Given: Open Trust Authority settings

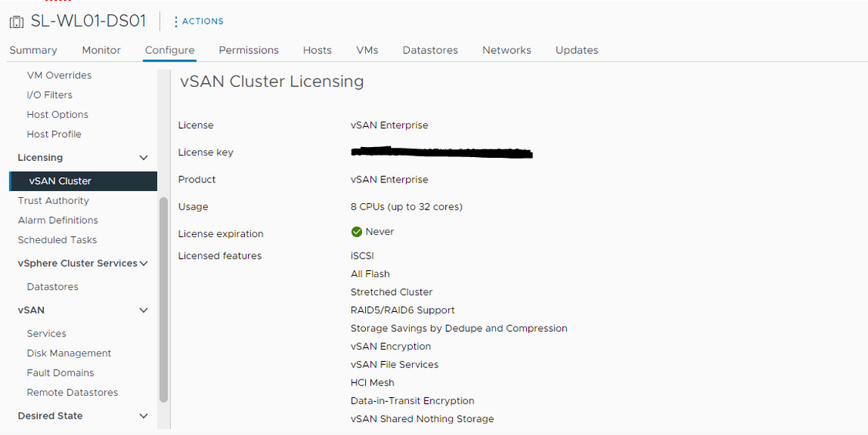Looking at the screenshot, I should pyautogui.click(x=53, y=201).
